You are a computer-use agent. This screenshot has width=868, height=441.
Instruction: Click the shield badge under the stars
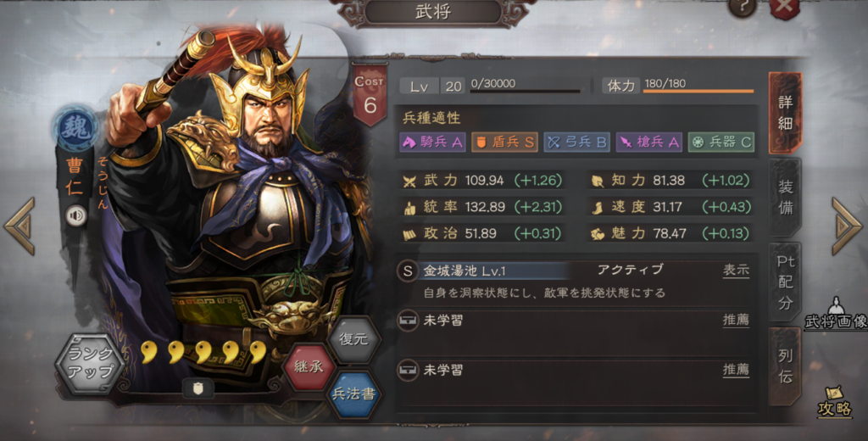[x=198, y=389]
